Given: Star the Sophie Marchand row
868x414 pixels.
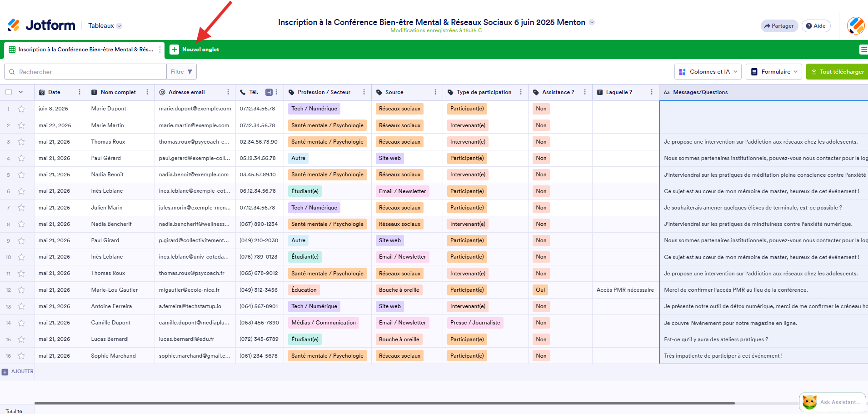Looking at the screenshot, I should tap(21, 356).
